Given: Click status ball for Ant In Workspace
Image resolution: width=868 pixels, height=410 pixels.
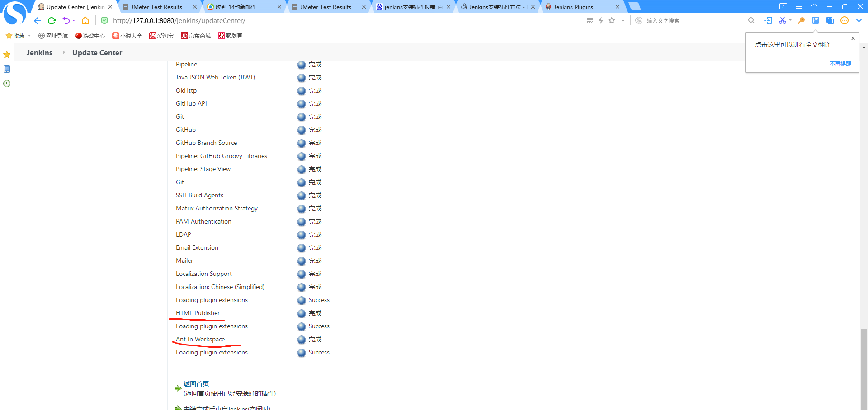Looking at the screenshot, I should point(302,340).
